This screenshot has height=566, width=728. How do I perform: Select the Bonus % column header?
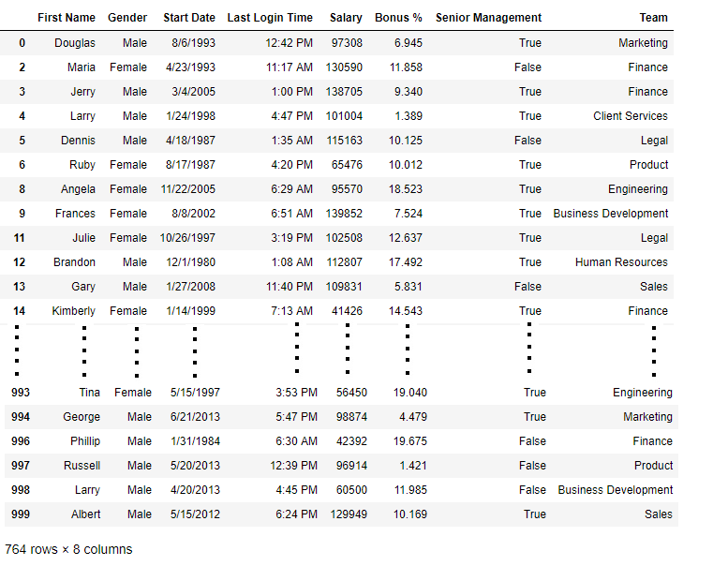[398, 18]
